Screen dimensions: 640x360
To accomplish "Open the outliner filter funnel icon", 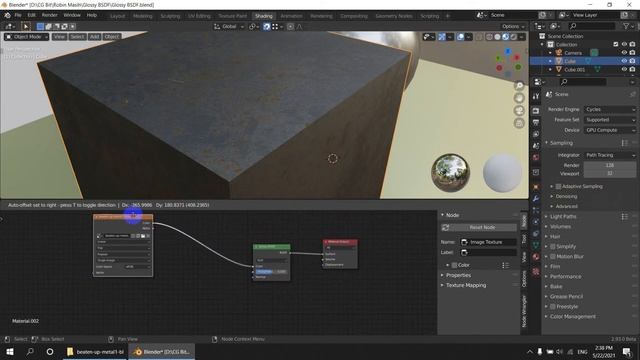I will tap(626, 26).
